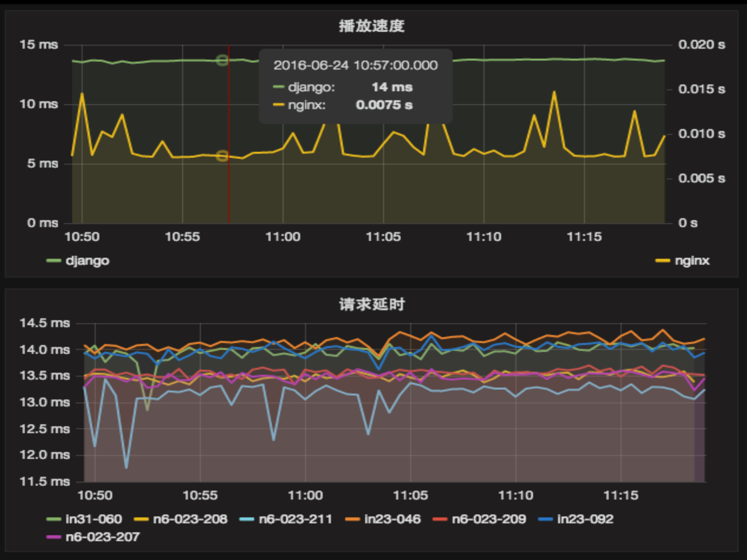Show only n6-023-208 series via legend

point(190,519)
